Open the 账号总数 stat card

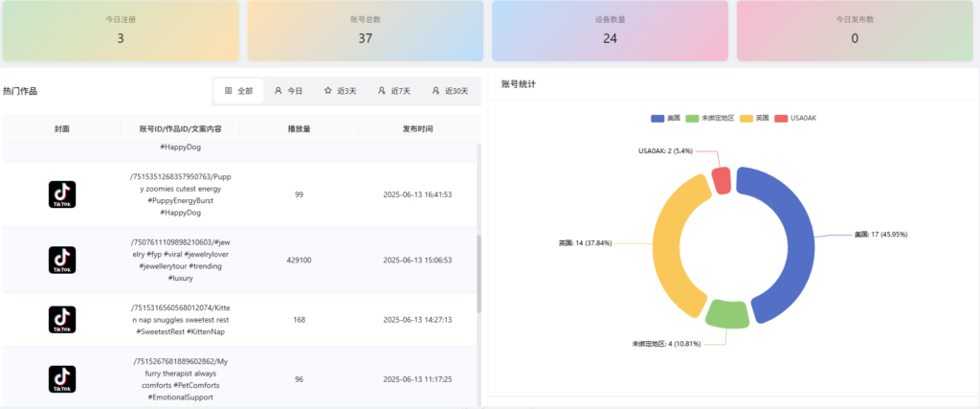(x=365, y=30)
